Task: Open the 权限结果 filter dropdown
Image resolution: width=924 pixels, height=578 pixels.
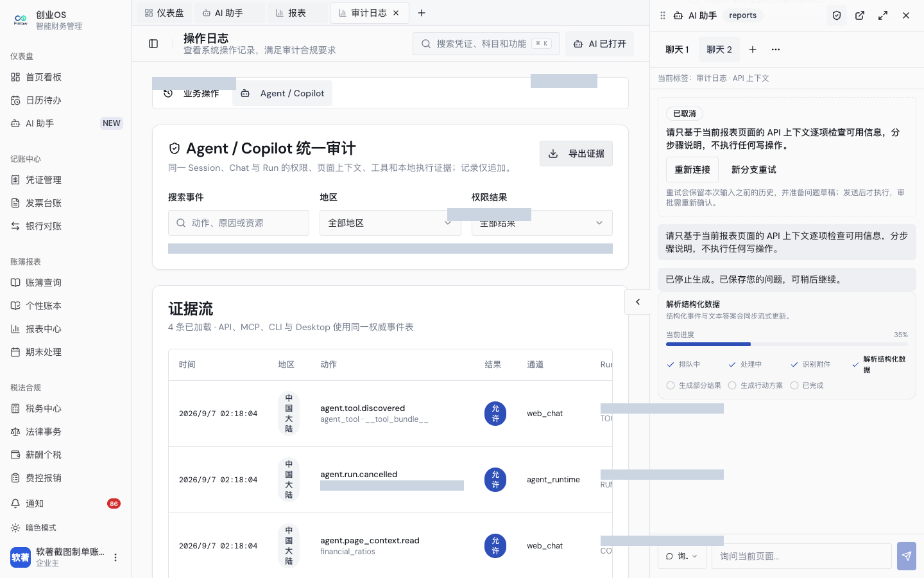Action: [542, 223]
